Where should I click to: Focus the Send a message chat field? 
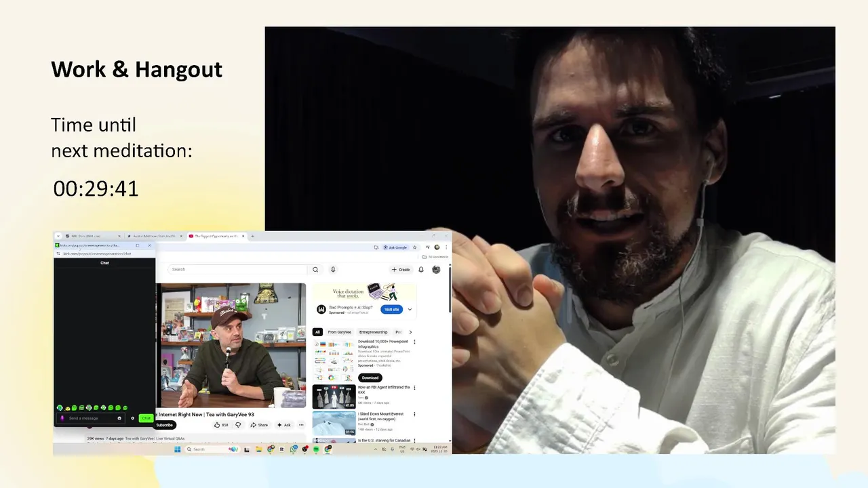91,418
